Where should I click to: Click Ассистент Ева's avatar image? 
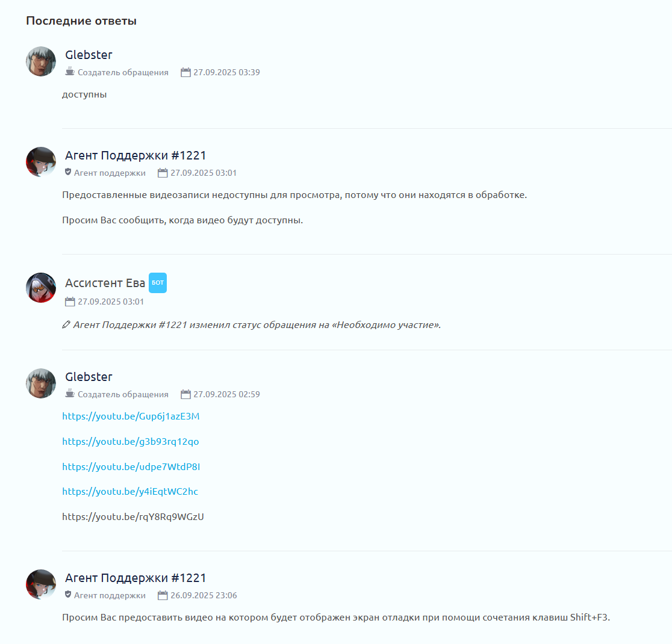pyautogui.click(x=41, y=288)
